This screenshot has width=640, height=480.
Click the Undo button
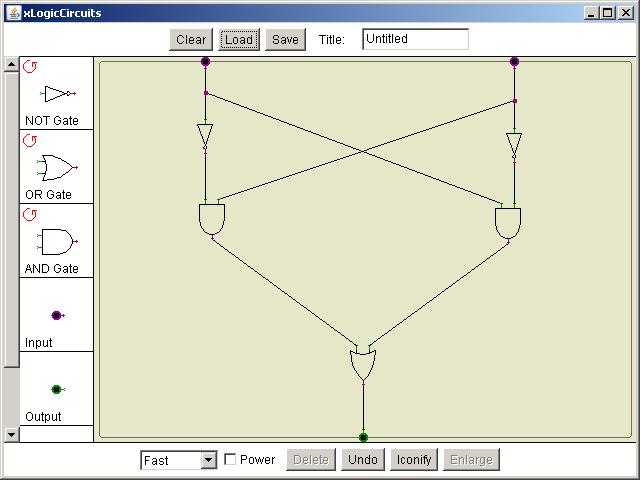pos(363,460)
